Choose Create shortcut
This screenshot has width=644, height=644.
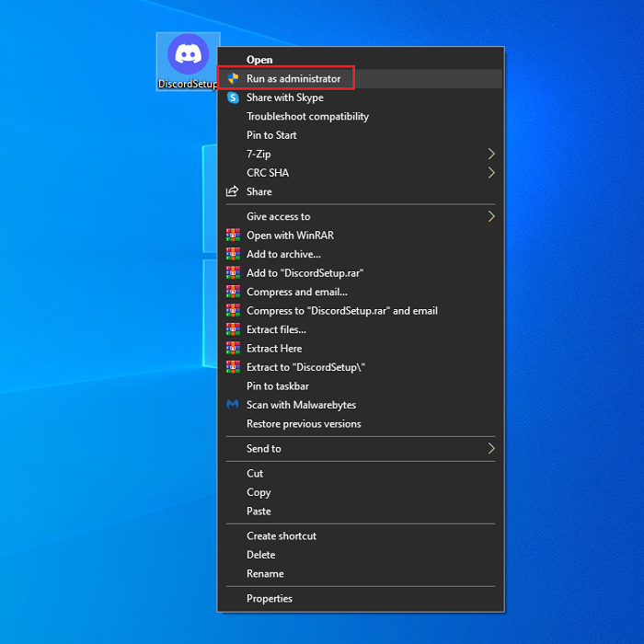[x=361, y=536]
